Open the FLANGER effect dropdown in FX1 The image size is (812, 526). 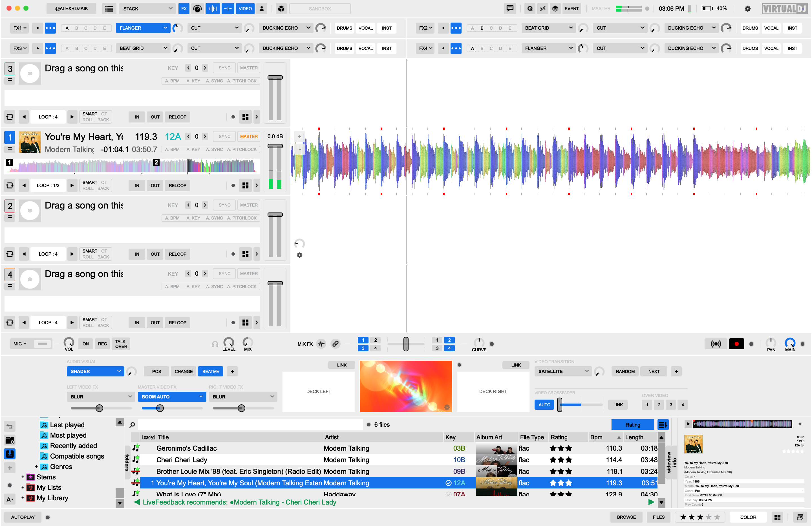pos(143,28)
